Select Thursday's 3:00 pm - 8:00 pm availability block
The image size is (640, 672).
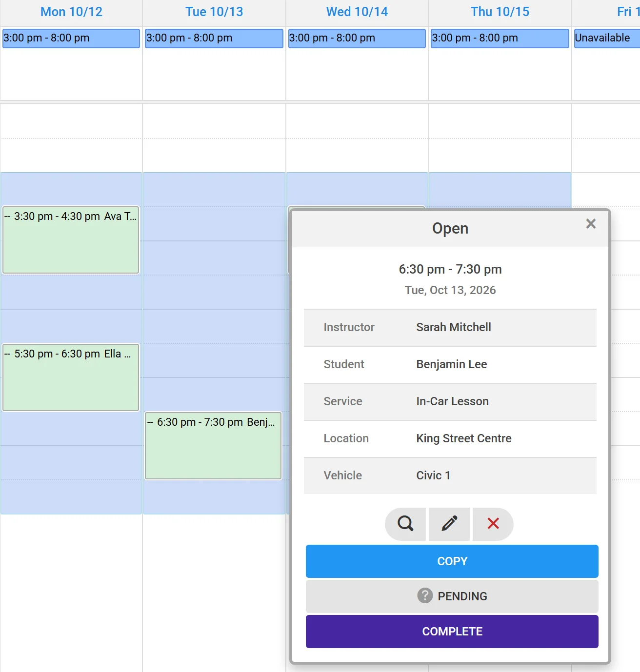[x=500, y=38]
